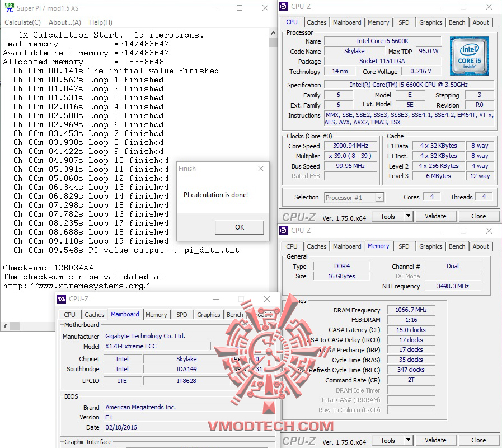Click the Checksum: 1CBD34A4 line
This screenshot has height=448, width=502.
point(48,268)
